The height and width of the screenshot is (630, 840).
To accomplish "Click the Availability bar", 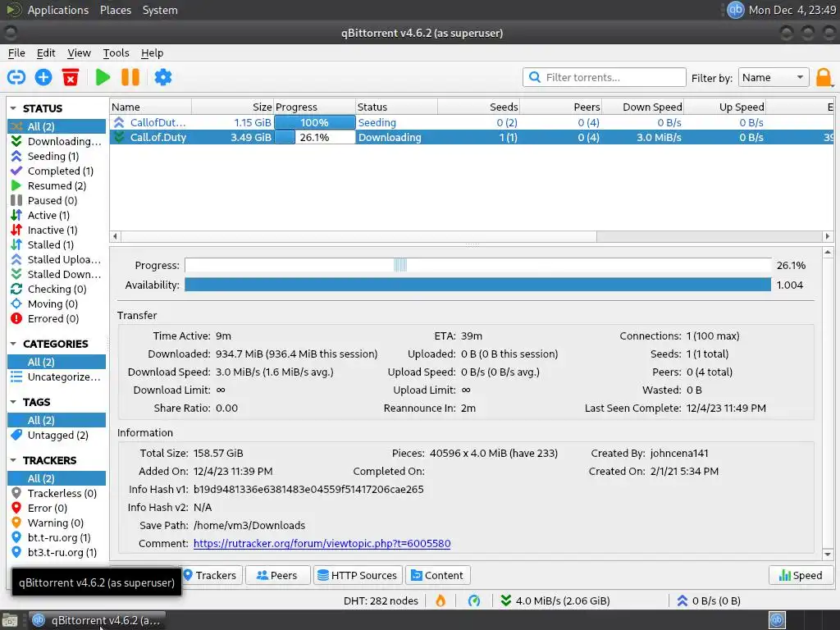I will [x=478, y=285].
